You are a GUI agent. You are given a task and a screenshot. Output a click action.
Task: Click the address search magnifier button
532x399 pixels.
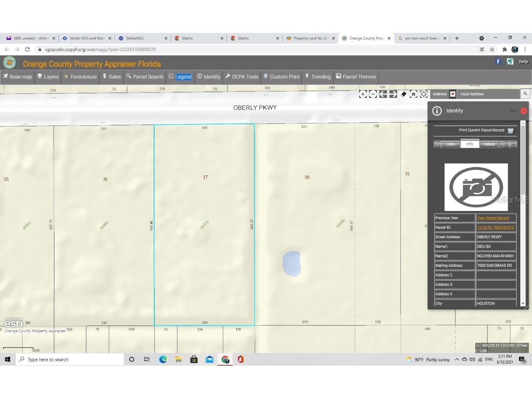coord(525,94)
